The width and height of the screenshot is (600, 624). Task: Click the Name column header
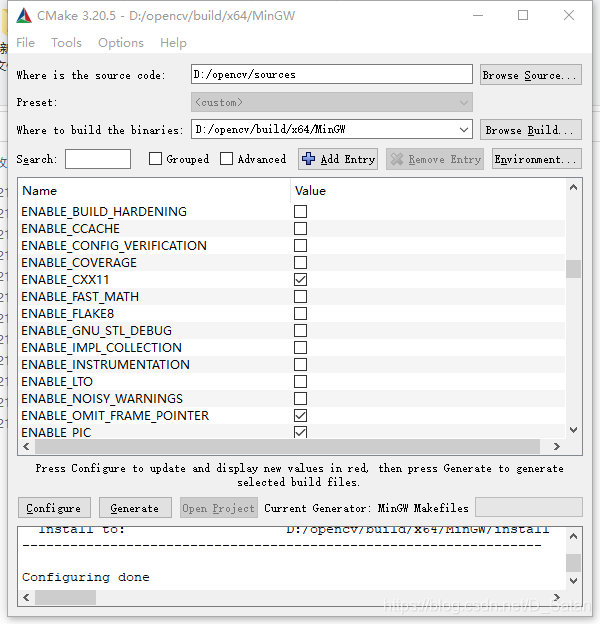coord(154,191)
